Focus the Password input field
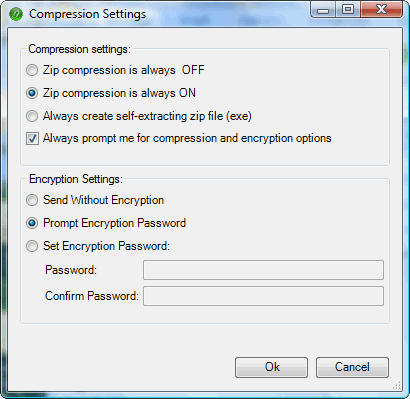Screen dimensions: 410x399 [x=263, y=270]
